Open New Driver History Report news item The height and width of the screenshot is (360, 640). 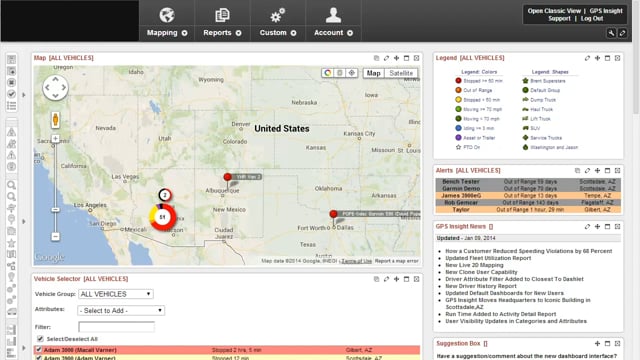click(x=481, y=286)
